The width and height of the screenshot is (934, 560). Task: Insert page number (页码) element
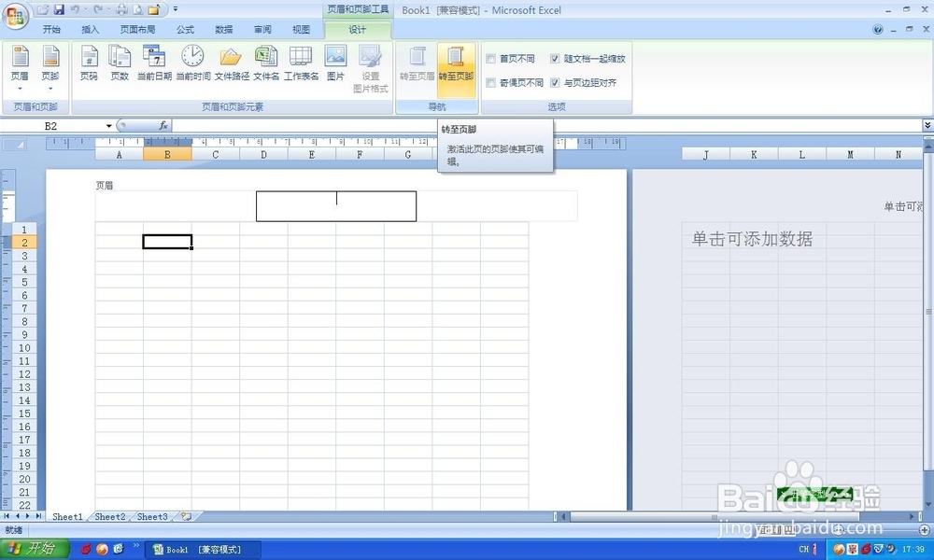click(x=89, y=63)
